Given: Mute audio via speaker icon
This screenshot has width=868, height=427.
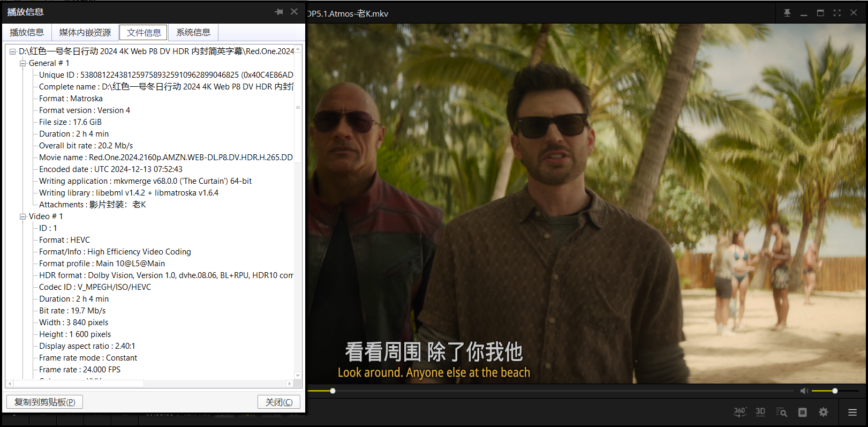Looking at the screenshot, I should (x=804, y=391).
